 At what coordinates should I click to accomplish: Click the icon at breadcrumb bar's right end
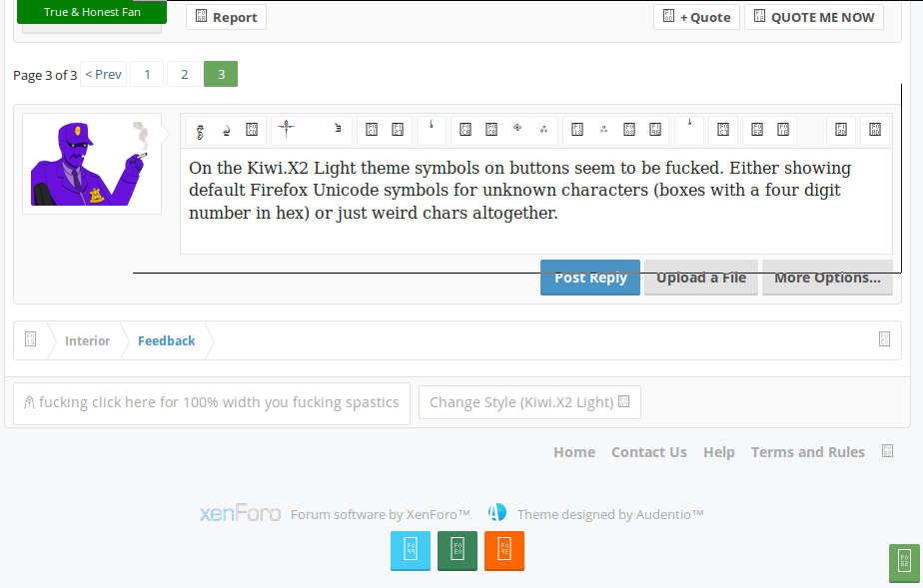(x=884, y=339)
